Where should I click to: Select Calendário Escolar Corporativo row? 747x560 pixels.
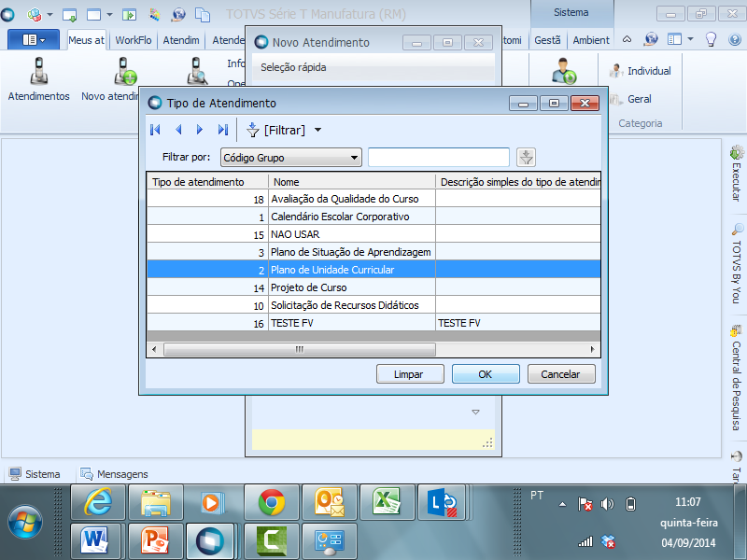pyautogui.click(x=373, y=217)
